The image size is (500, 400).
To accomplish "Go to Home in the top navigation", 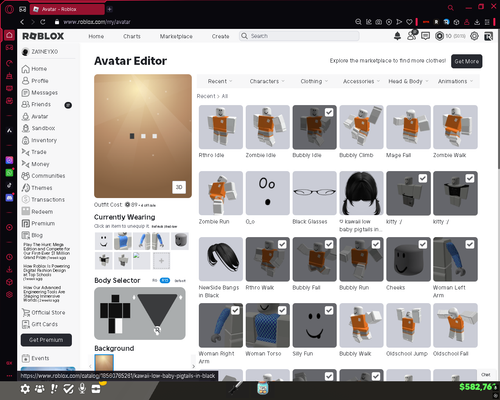I will 96,36.
